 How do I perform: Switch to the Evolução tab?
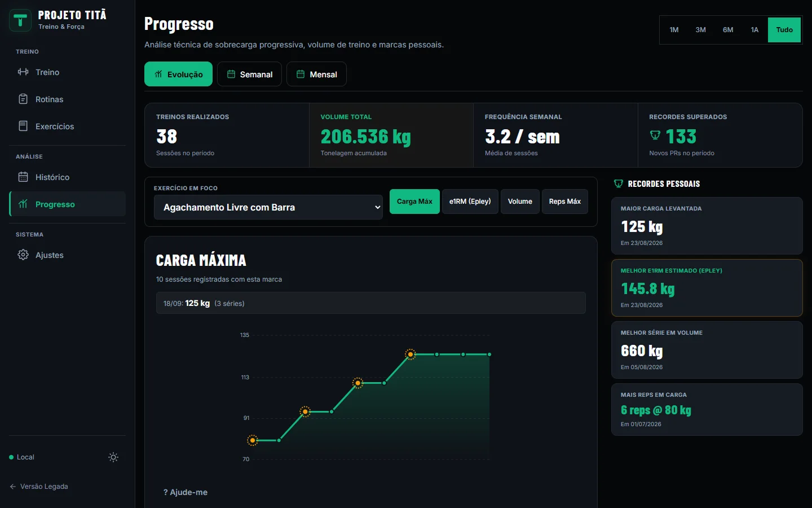click(178, 74)
